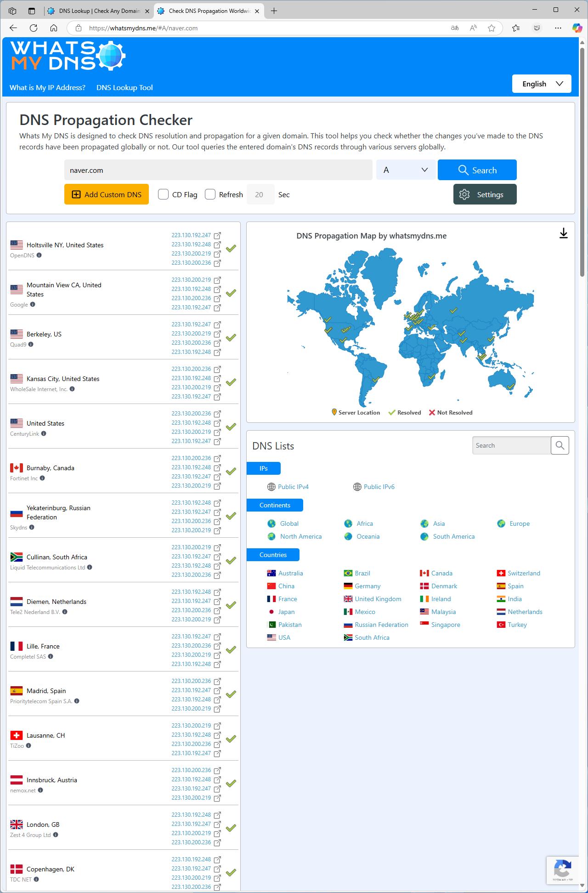Open the English language dropdown
This screenshot has height=893, width=588.
click(x=542, y=84)
